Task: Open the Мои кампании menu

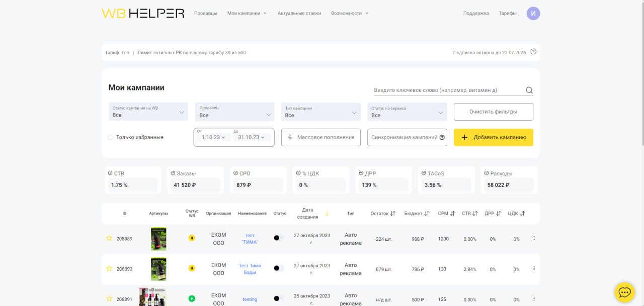Action: point(247,14)
